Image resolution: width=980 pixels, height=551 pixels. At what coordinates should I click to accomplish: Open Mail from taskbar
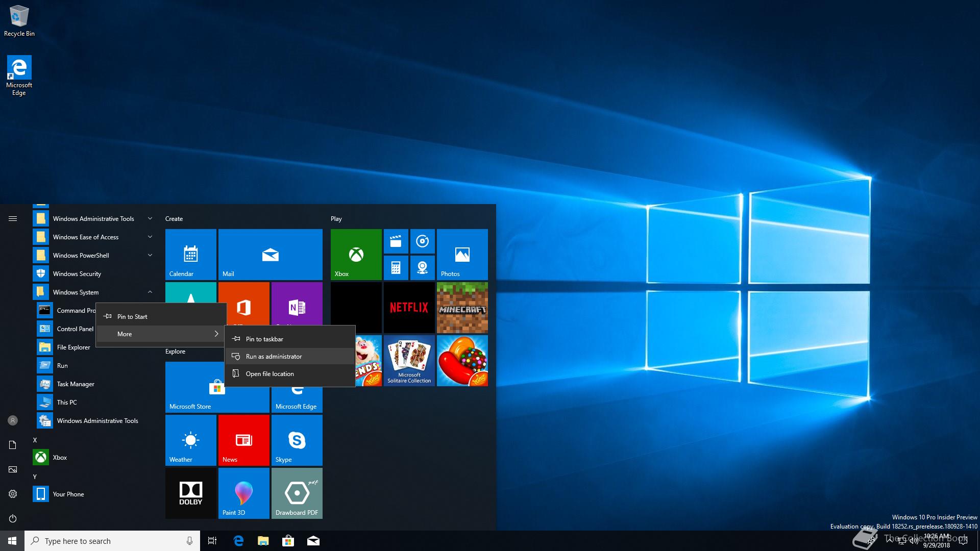point(313,541)
